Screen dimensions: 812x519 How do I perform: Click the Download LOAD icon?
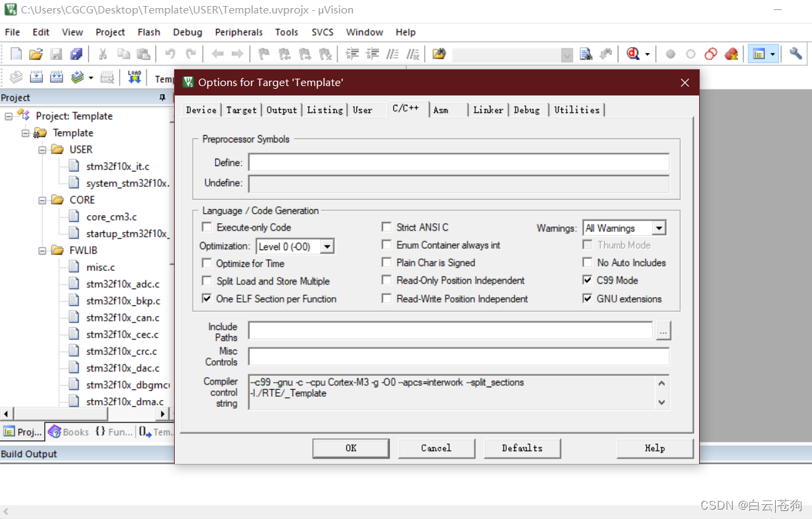coord(134,77)
